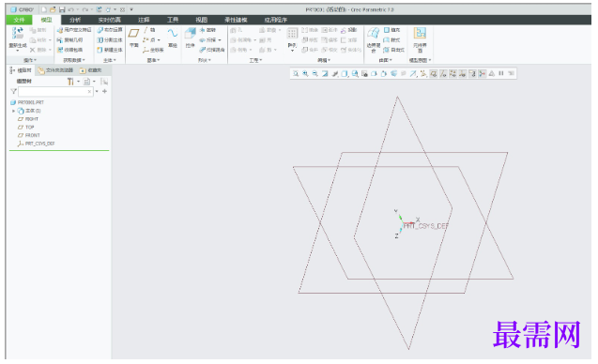Toggle datum point display in graphics toolbar
Screen dimensions: 598x364
tap(452, 73)
